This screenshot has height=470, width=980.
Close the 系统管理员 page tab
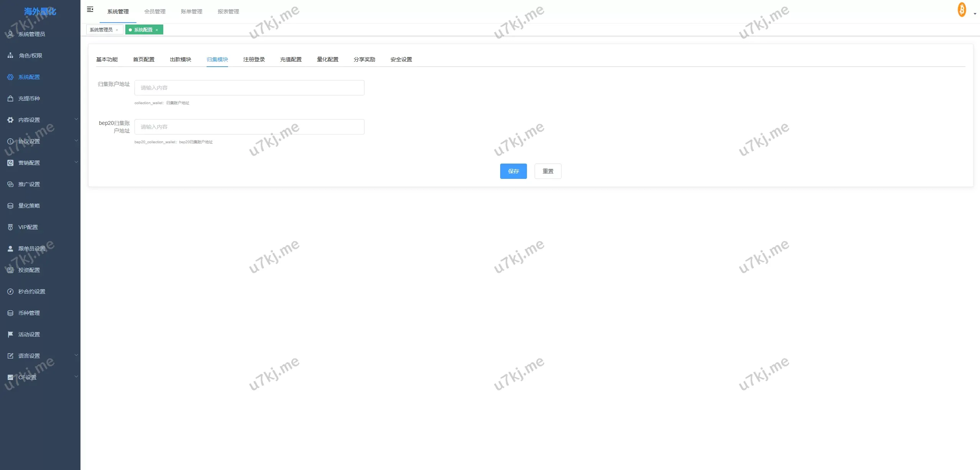[x=117, y=30]
